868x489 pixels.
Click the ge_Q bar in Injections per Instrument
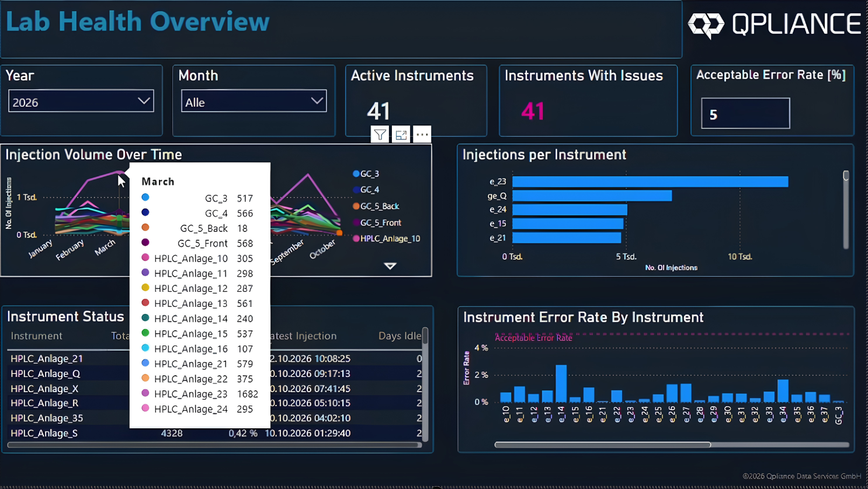(x=592, y=195)
